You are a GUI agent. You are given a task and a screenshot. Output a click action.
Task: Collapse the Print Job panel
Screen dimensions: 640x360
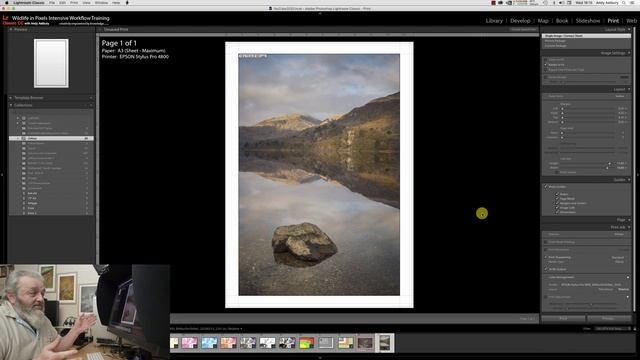point(629,227)
